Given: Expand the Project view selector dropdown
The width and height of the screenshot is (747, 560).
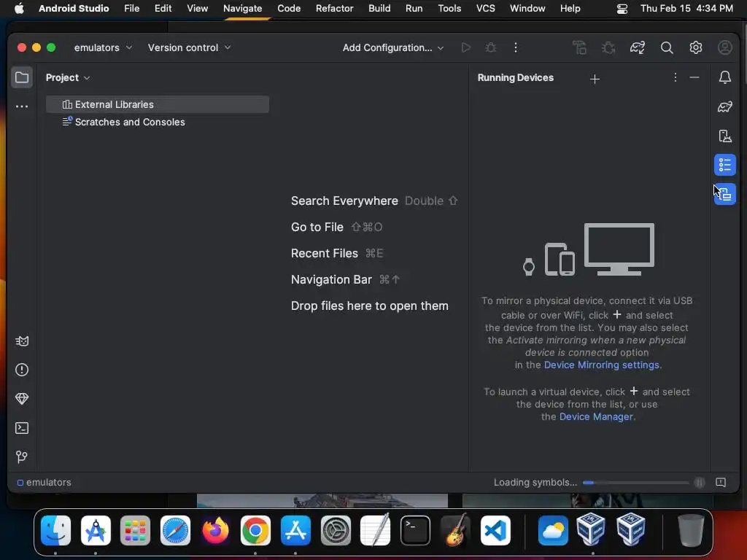Looking at the screenshot, I should 68,77.
